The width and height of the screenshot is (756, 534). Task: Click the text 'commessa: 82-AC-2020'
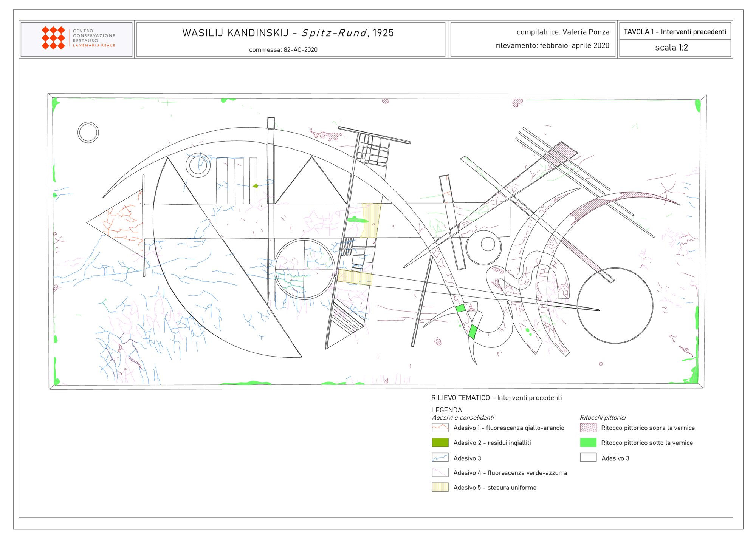pos(283,50)
